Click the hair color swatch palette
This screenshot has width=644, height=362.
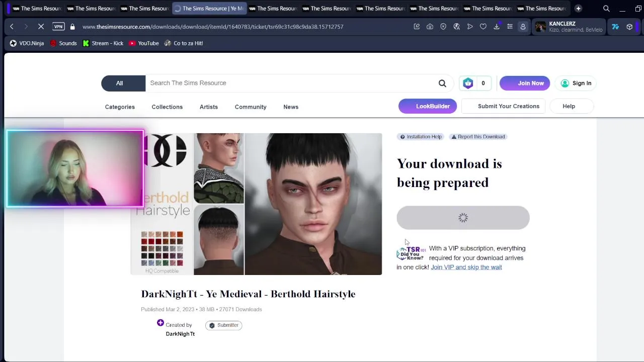coord(162,248)
